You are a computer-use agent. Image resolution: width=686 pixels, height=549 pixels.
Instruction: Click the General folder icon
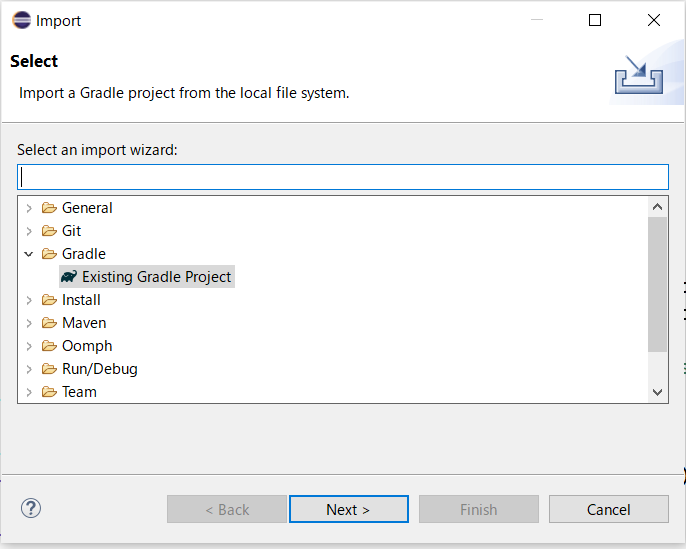(49, 208)
